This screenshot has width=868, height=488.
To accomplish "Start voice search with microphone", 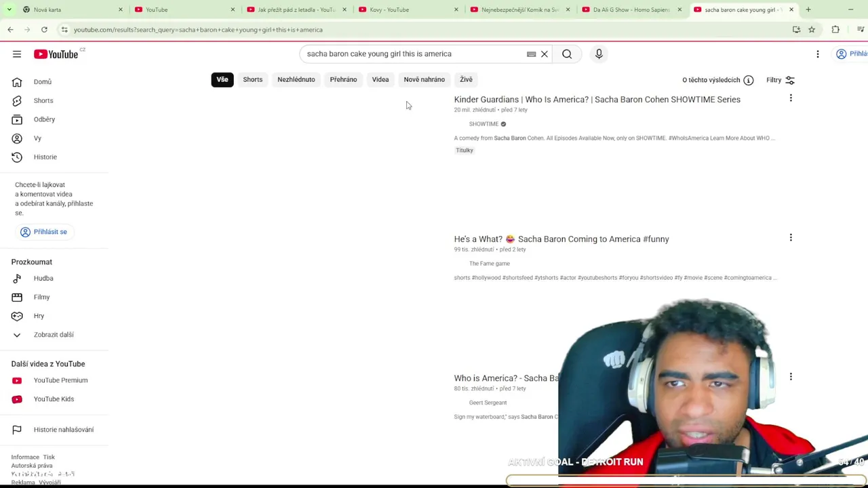I will pyautogui.click(x=599, y=54).
